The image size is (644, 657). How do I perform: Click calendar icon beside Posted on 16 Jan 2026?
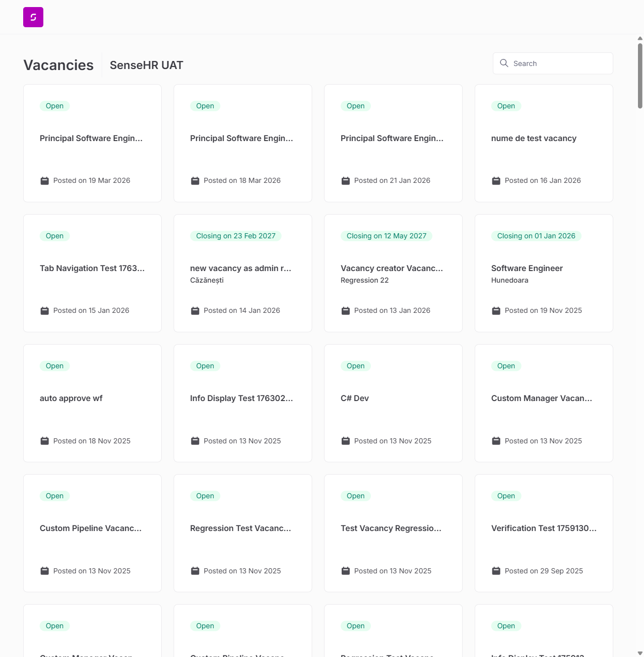496,181
